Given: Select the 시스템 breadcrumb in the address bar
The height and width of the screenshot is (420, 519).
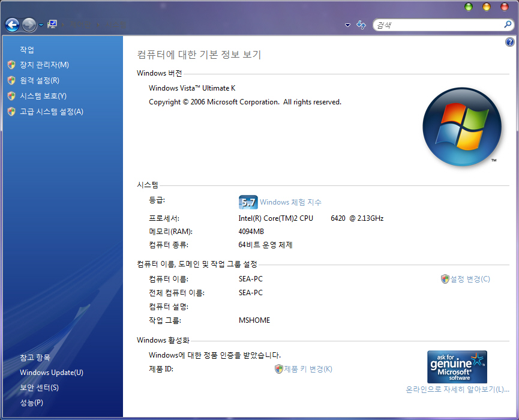Looking at the screenshot, I should (116, 25).
